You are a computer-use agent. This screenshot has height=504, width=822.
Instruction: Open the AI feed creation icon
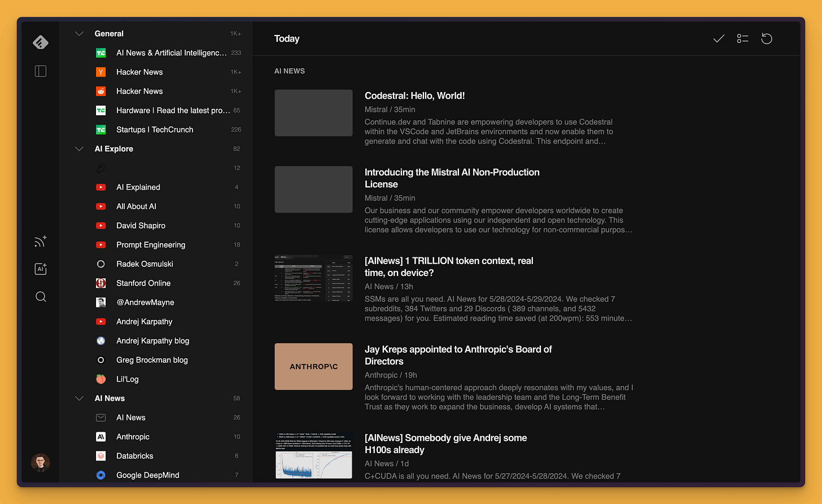(41, 269)
